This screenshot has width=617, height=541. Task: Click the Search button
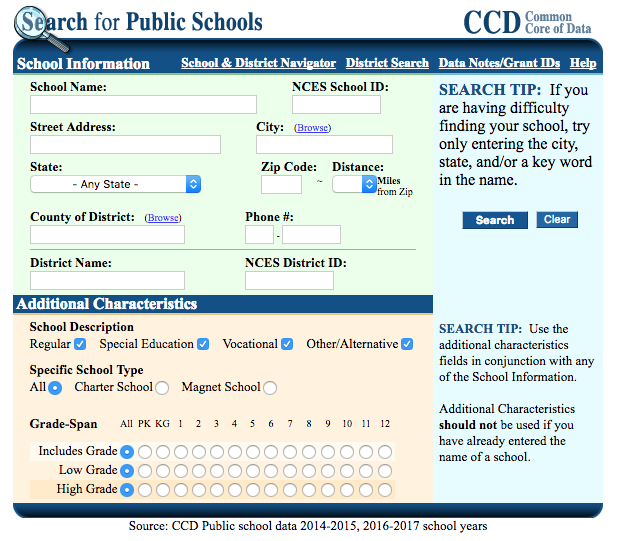pos(495,220)
